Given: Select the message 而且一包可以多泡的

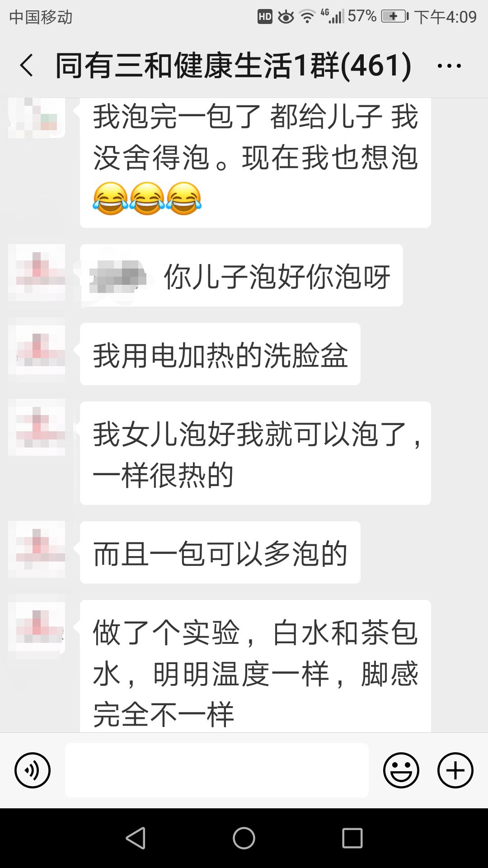Looking at the screenshot, I should [x=220, y=552].
